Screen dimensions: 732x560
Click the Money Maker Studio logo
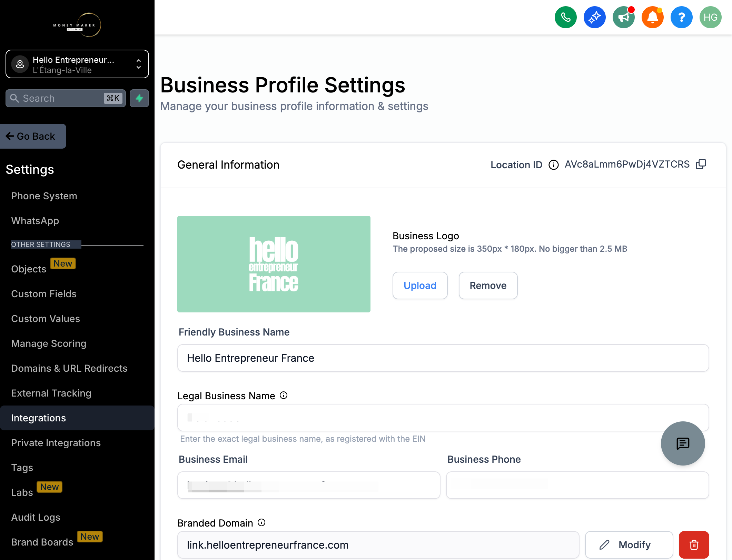[77, 25]
